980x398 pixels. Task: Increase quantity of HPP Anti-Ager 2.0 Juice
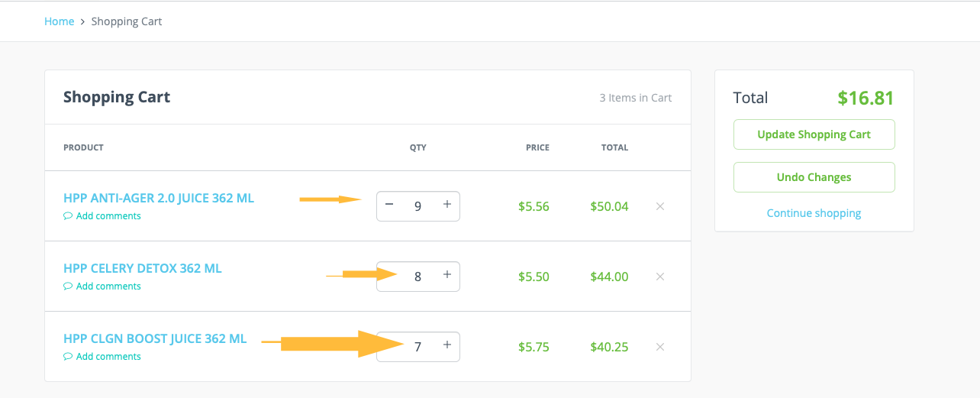447,205
